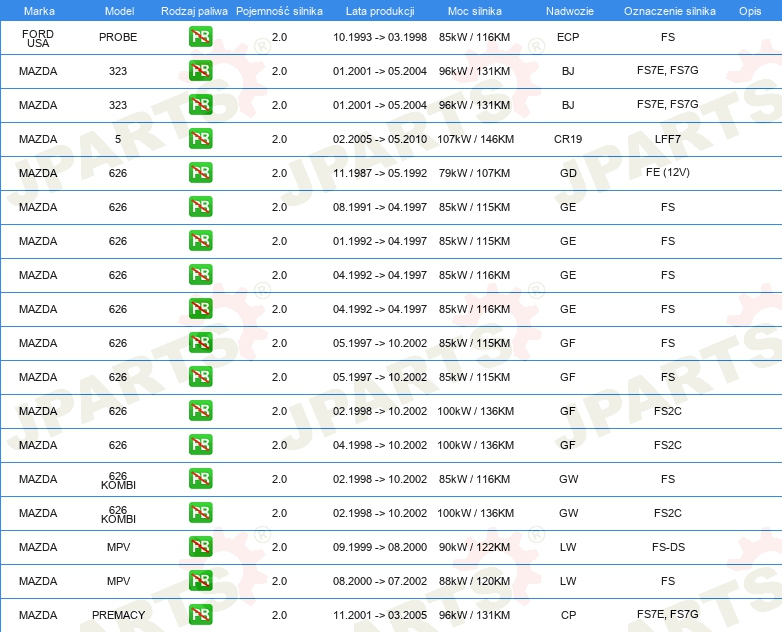Click the 08.1991 -> 04.1997 production years

point(380,207)
